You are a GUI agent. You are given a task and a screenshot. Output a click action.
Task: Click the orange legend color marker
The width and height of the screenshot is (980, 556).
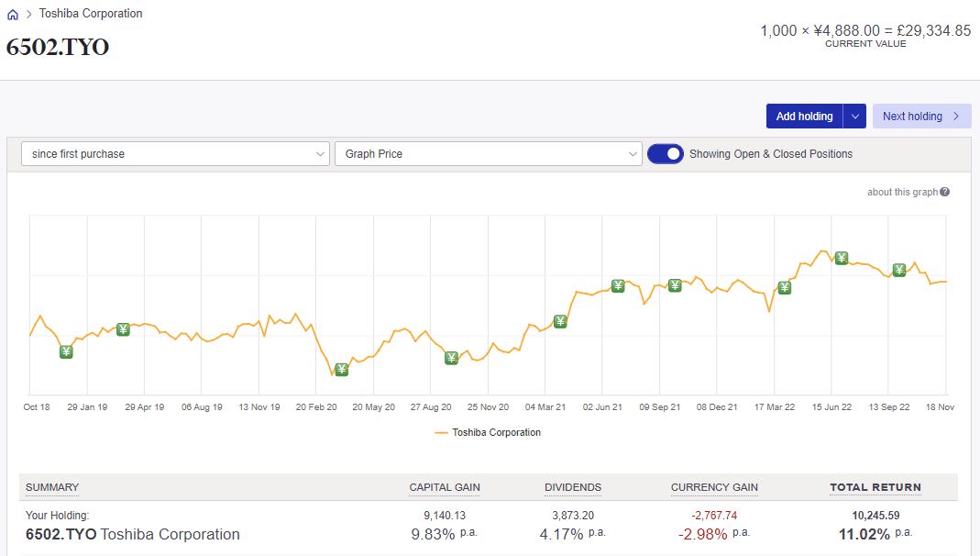coord(441,431)
